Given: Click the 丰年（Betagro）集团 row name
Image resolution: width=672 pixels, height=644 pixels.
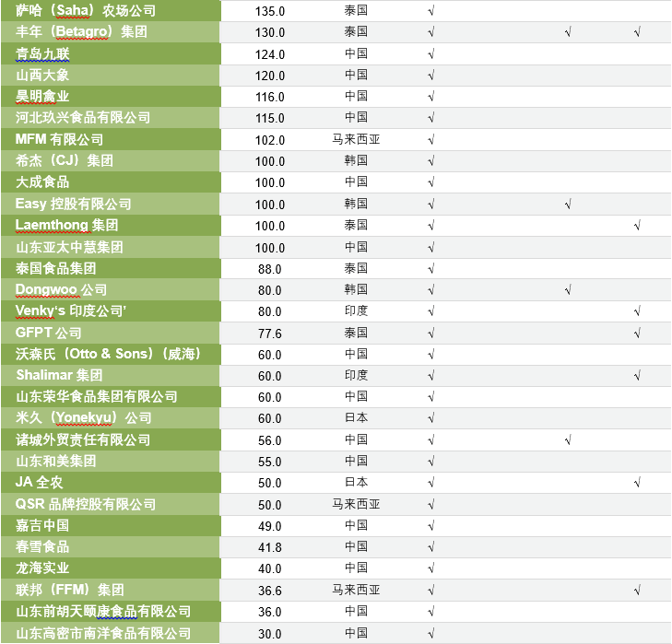Looking at the screenshot, I should click(111, 31).
